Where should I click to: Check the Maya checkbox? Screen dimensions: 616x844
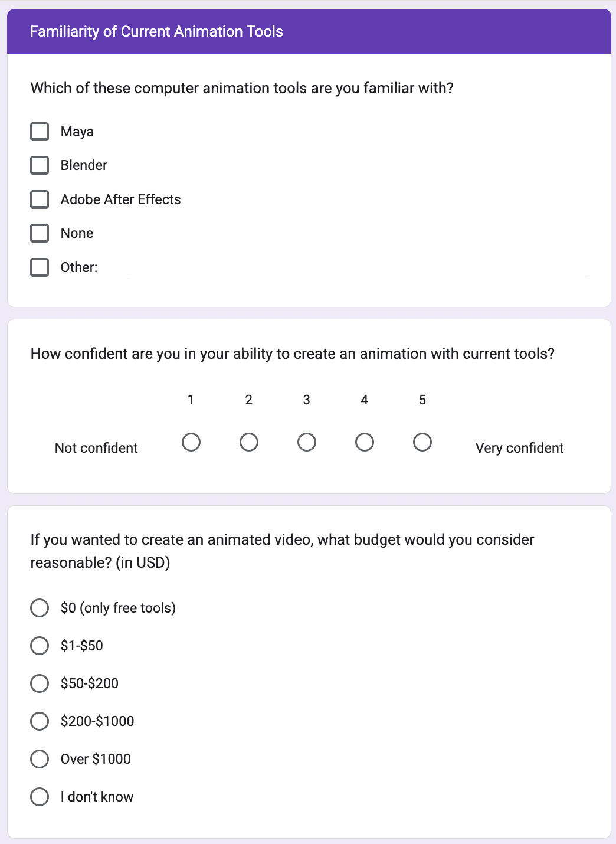pos(40,132)
